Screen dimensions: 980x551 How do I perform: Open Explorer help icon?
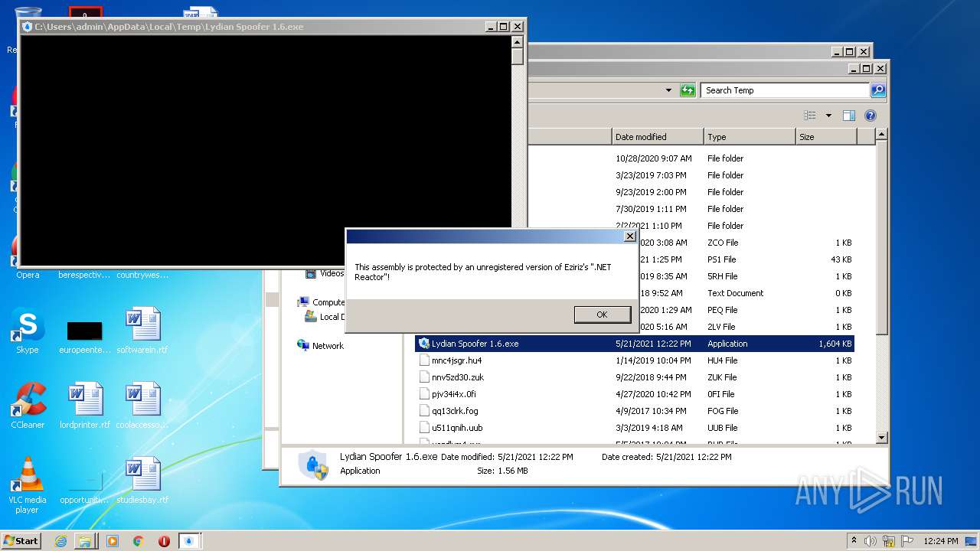coord(871,116)
